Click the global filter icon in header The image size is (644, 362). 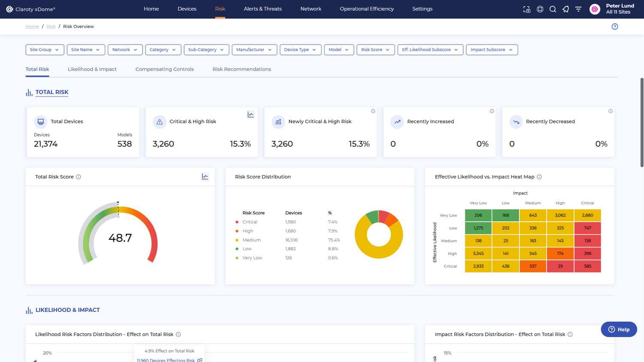(578, 9)
